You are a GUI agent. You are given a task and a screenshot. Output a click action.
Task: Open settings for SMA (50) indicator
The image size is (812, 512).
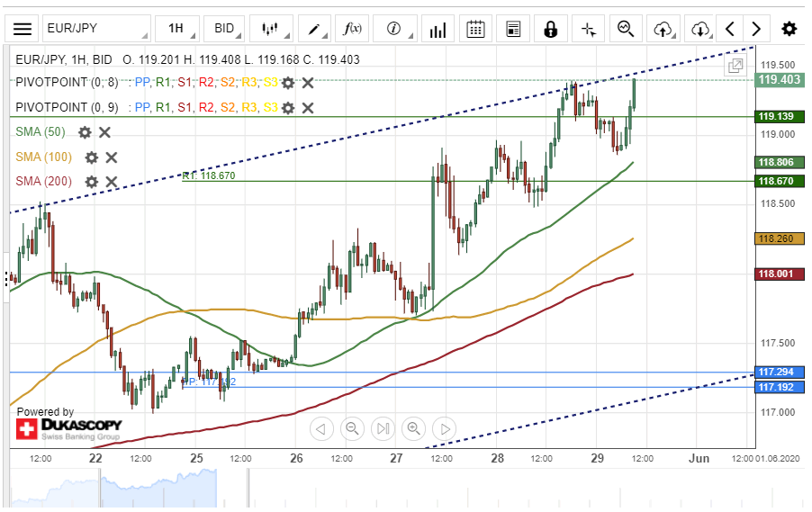pyautogui.click(x=85, y=132)
